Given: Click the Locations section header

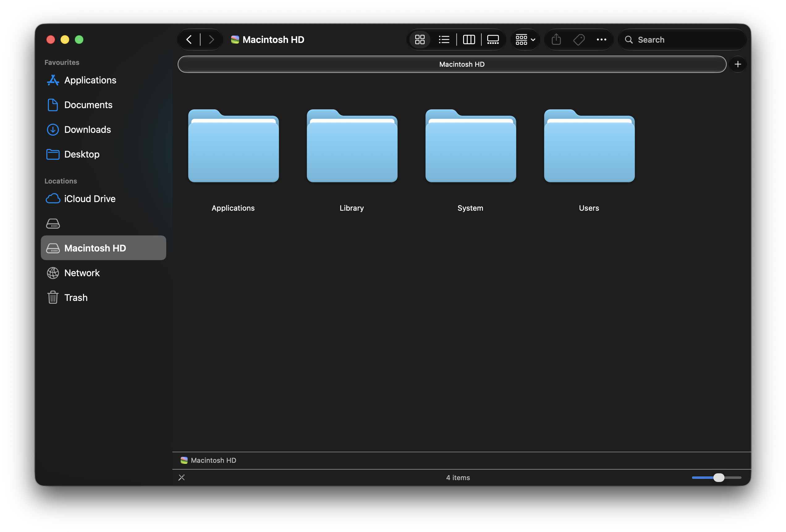Looking at the screenshot, I should tap(61, 181).
